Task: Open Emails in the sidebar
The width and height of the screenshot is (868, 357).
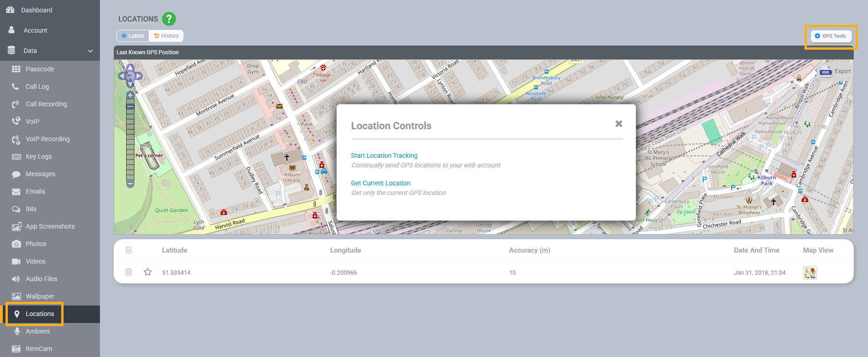Action: [35, 191]
